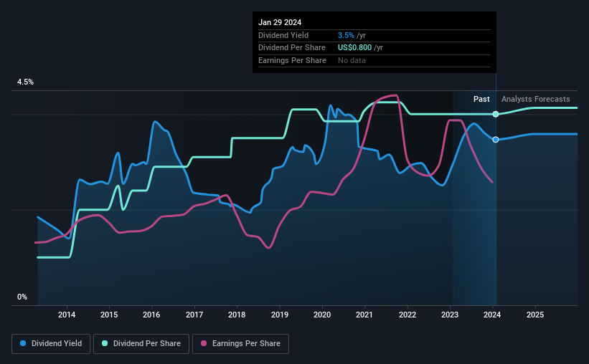Toggle the Dividend Per Share legend button
This screenshot has width=589, height=364.
[x=141, y=344]
